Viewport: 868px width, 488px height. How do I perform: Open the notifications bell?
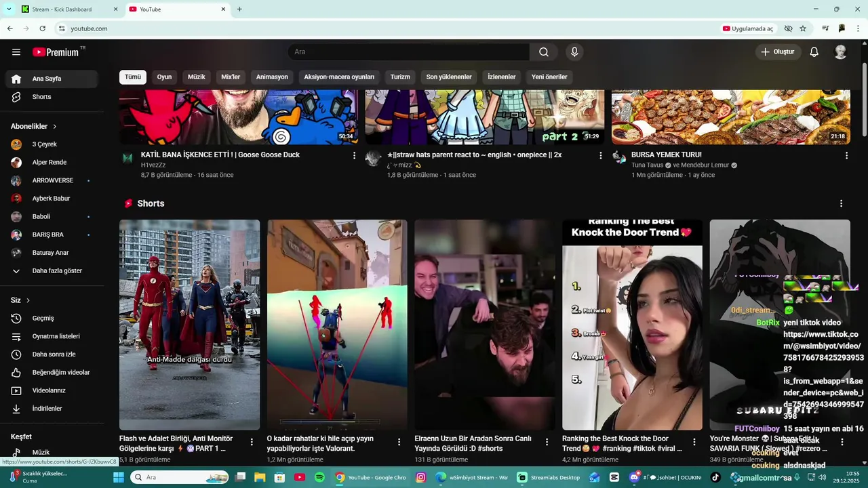click(x=814, y=52)
